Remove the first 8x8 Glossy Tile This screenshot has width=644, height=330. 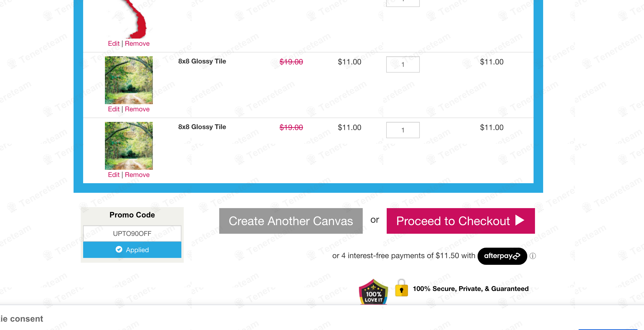137,109
